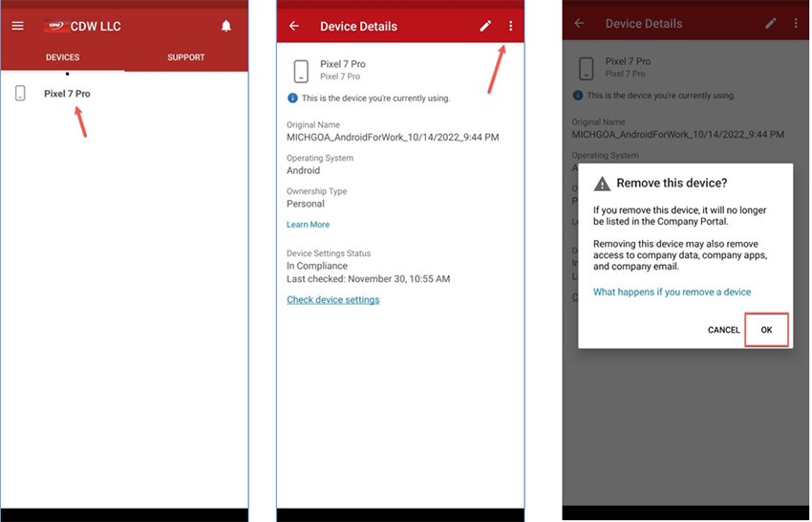
Task: Open hamburger menu beside CDW LLC
Action: pos(17,26)
